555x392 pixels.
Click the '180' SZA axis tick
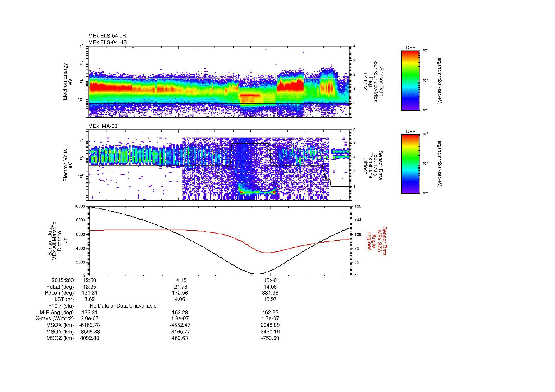pyautogui.click(x=357, y=206)
